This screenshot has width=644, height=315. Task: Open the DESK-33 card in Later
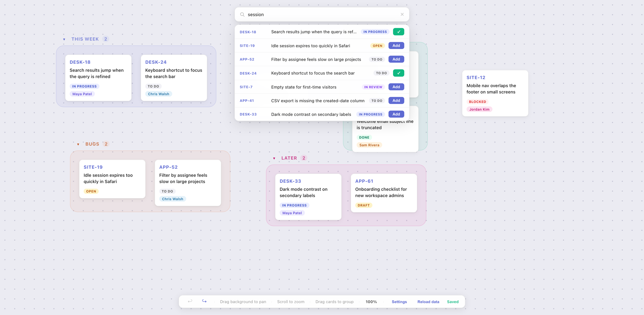coord(308,197)
